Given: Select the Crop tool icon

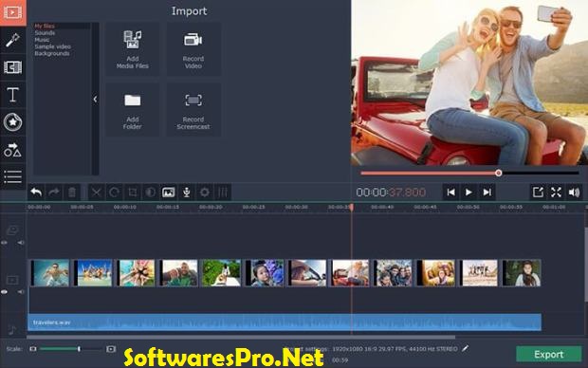Looking at the screenshot, I should coord(133,193).
